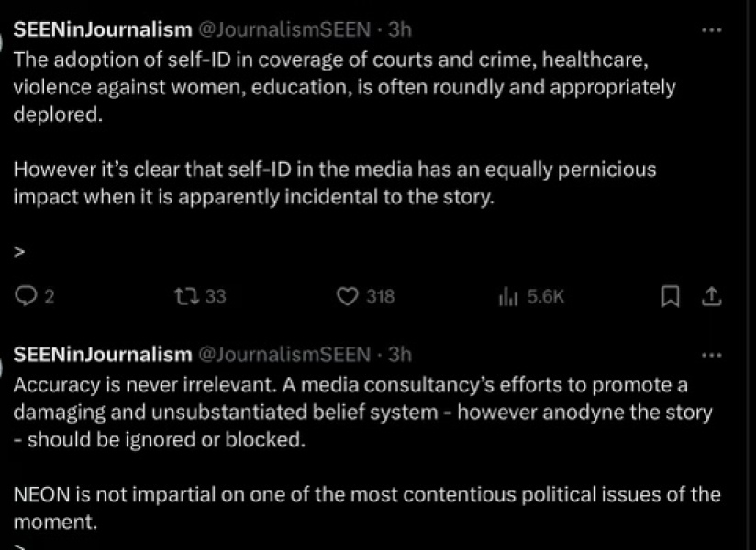The height and width of the screenshot is (550, 756).
Task: Click the '>' continuation text in the first tweet
Action: pos(19,251)
